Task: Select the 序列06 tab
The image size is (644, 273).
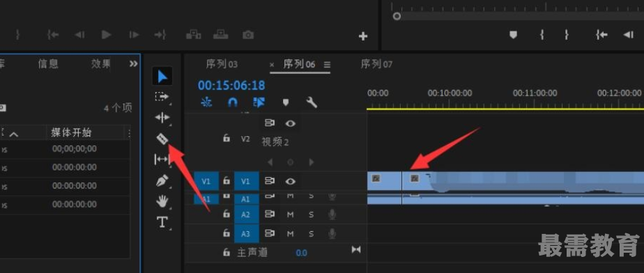Action: coord(300,64)
